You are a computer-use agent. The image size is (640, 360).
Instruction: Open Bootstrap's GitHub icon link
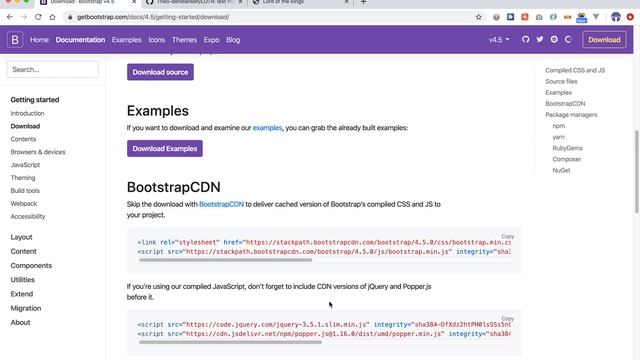pos(526,40)
